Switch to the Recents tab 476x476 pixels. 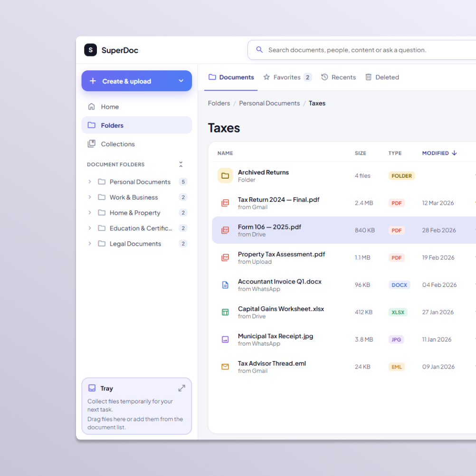(x=339, y=77)
